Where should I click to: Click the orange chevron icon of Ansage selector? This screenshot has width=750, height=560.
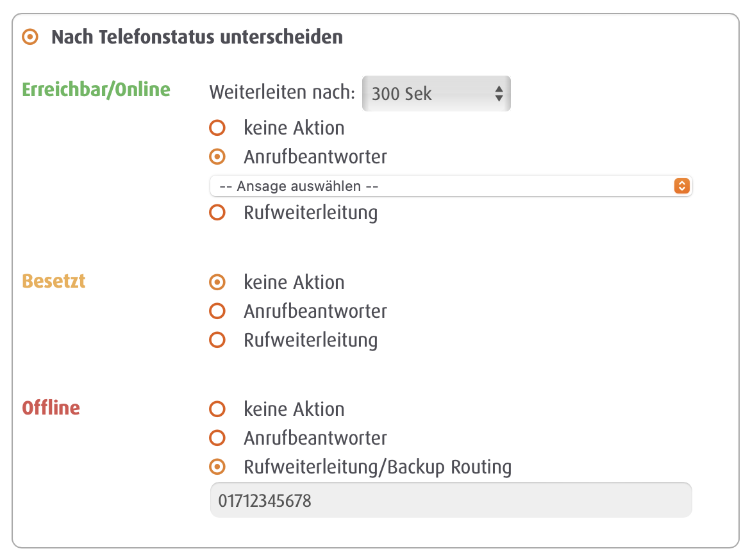click(x=681, y=186)
